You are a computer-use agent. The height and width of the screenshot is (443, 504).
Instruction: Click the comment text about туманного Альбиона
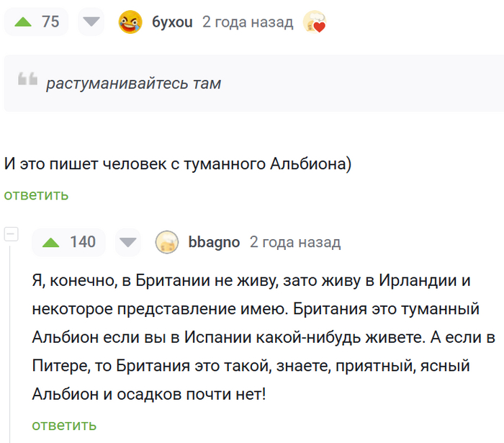177,163
